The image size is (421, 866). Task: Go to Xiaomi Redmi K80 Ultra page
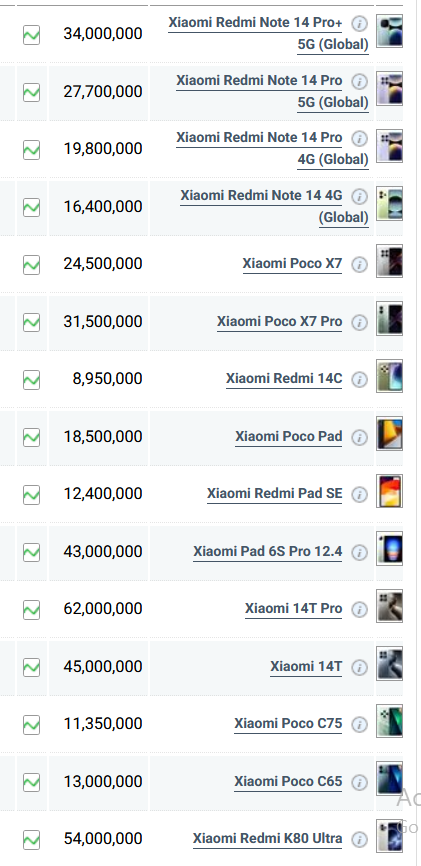tap(267, 838)
